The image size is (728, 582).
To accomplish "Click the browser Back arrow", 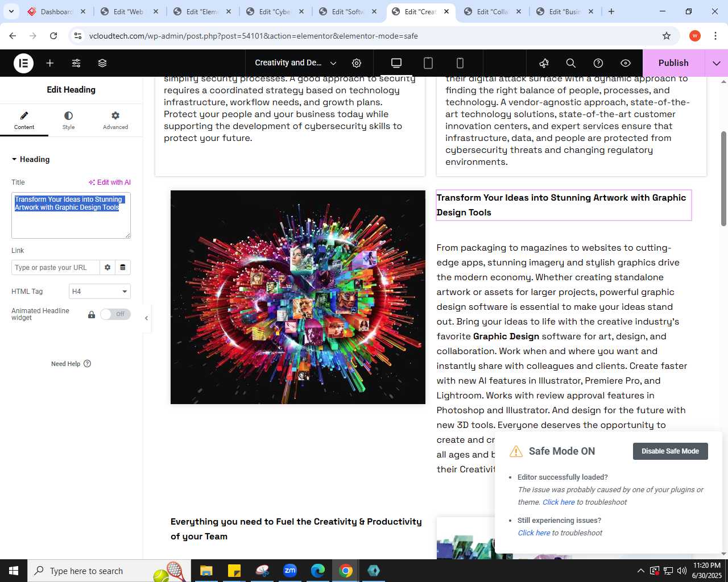I will [x=13, y=36].
